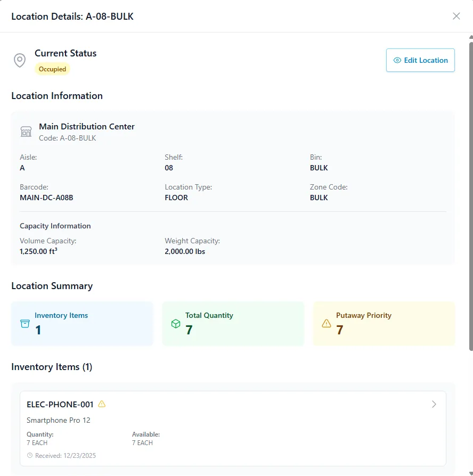
Task: Click the eye icon inside Edit Location button
Action: 396,60
